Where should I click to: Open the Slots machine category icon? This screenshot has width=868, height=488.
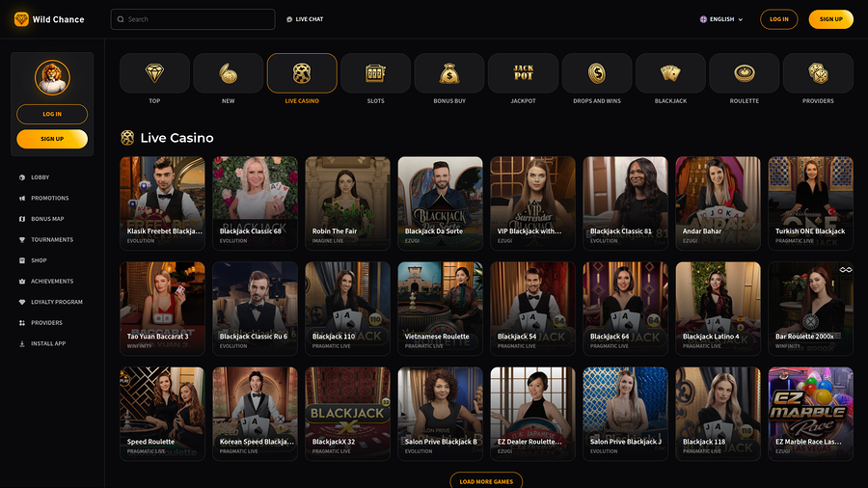375,73
